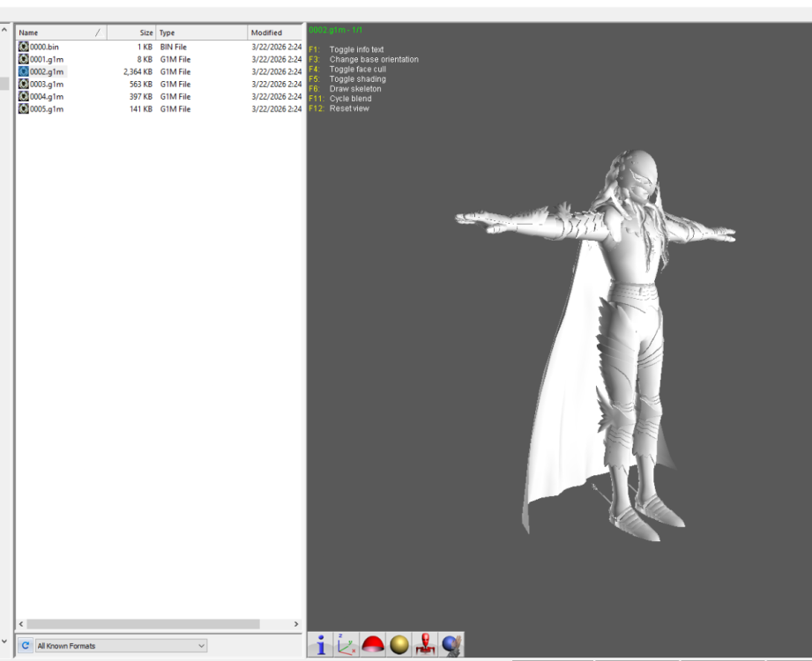Click the refresh button beside the format filter
The width and height of the screenshot is (812, 661).
(25, 645)
